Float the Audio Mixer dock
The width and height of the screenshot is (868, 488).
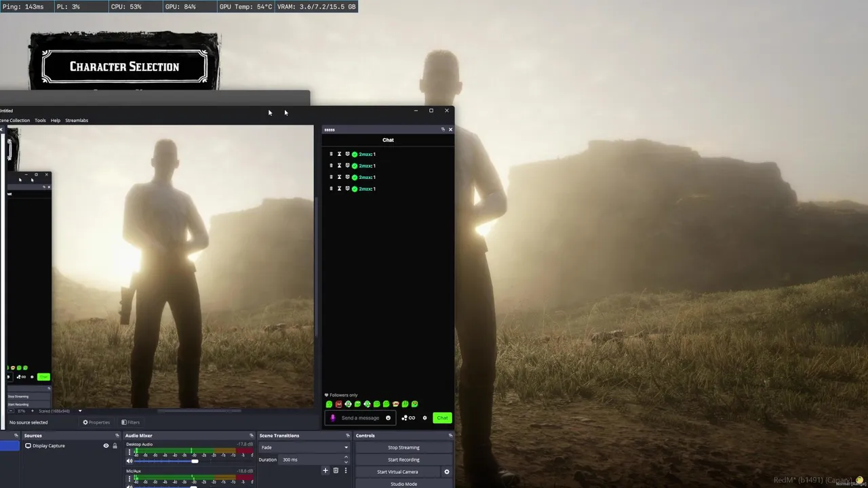point(252,436)
